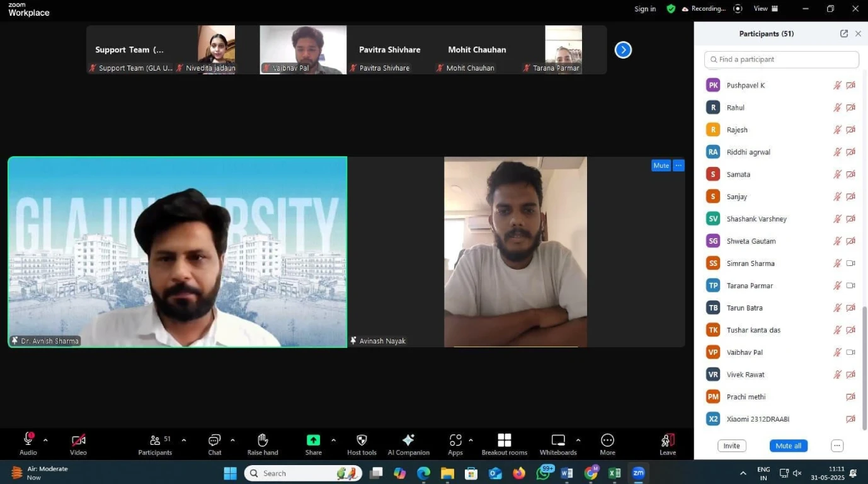Viewport: 868px width, 484px height.
Task: Pop out the Participants panel
Action: (x=844, y=34)
